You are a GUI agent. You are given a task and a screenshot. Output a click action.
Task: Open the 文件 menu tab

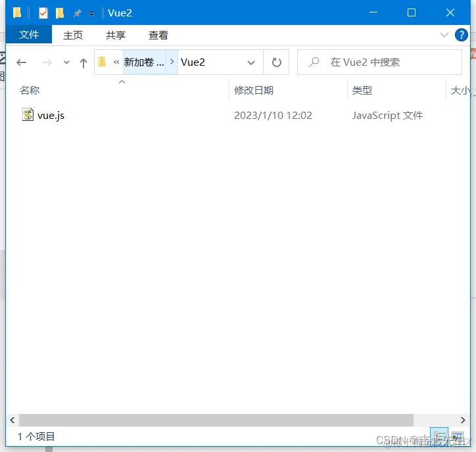pyautogui.click(x=29, y=35)
